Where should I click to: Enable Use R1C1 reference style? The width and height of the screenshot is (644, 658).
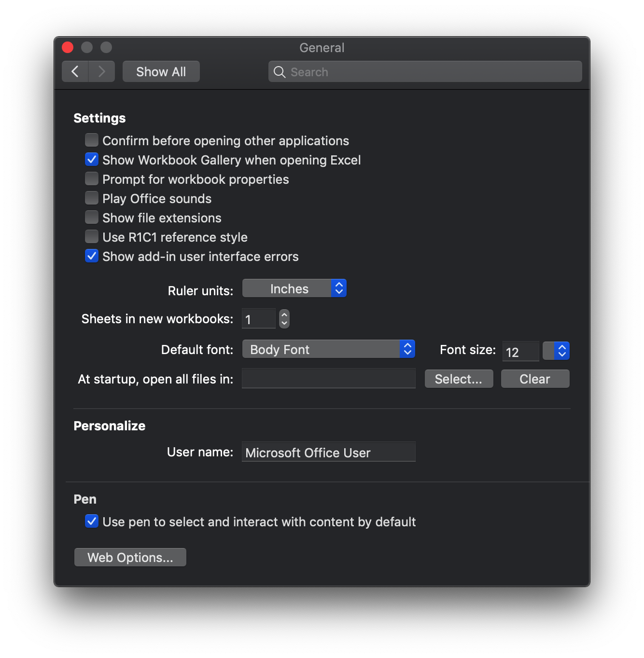click(92, 236)
